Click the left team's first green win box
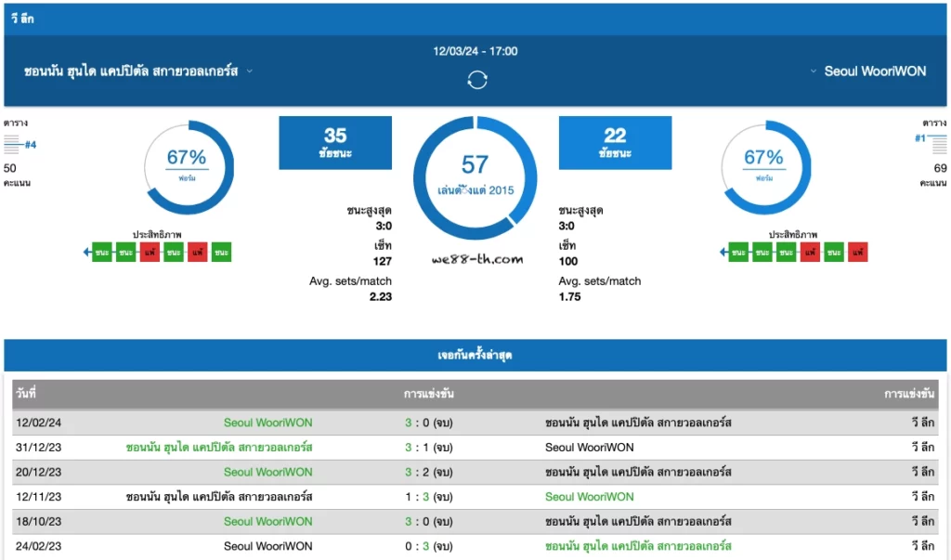Viewport: 951px width, 560px height. [x=102, y=253]
